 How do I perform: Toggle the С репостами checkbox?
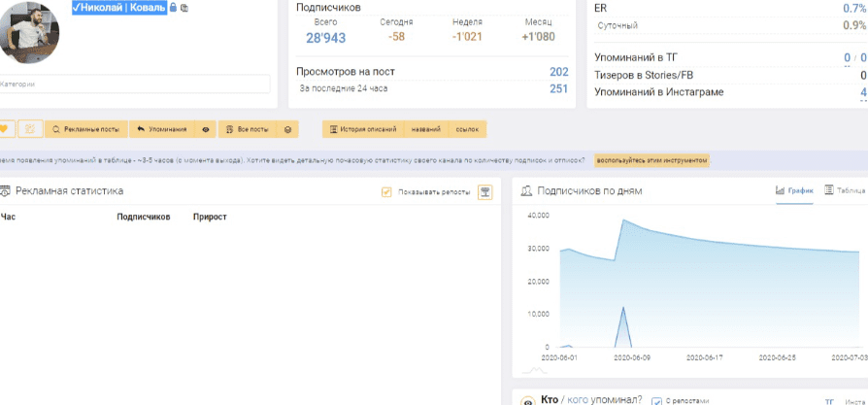656,401
